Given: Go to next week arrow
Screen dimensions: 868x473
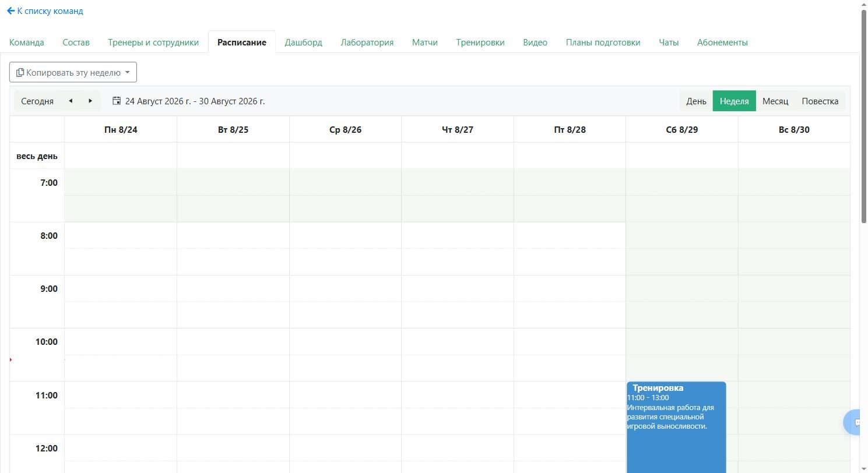Looking at the screenshot, I should pyautogui.click(x=90, y=101).
